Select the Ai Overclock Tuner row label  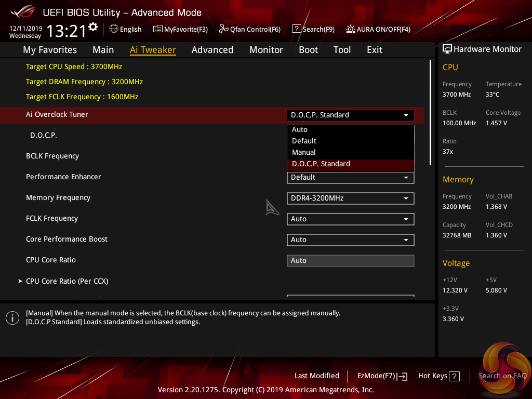[57, 114]
